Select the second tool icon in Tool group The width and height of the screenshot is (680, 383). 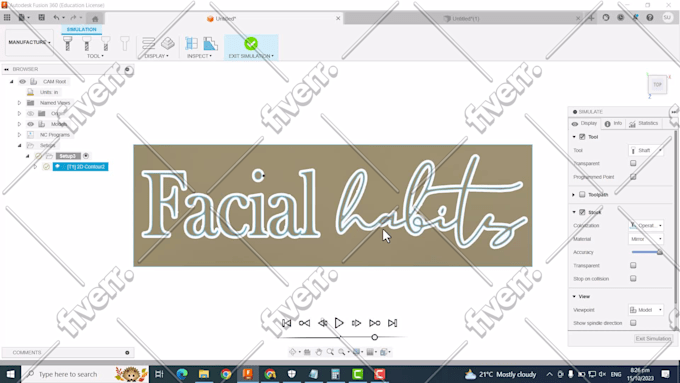click(x=87, y=43)
